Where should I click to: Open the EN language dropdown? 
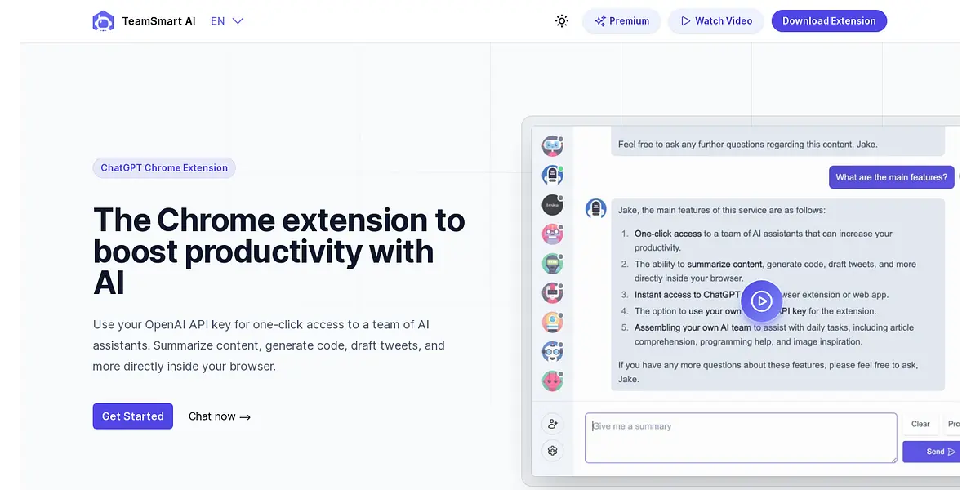click(227, 21)
